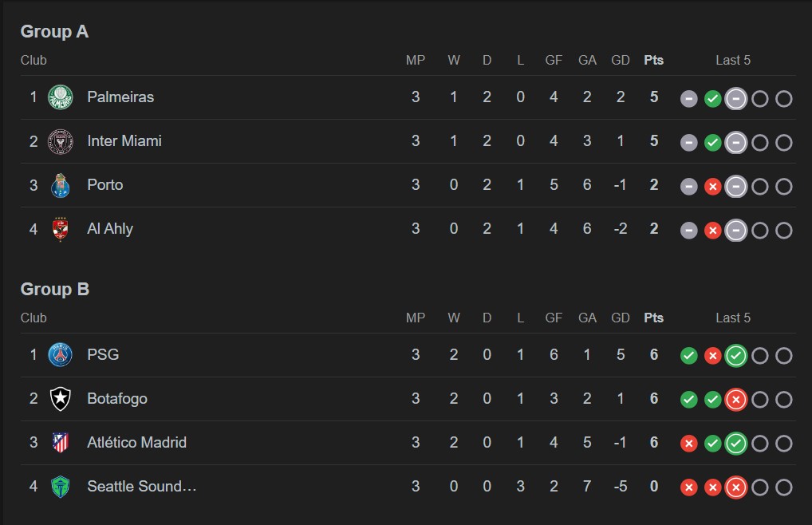Viewport: 812px width, 525px height.
Task: Click the PSG club crest
Action: 60,355
